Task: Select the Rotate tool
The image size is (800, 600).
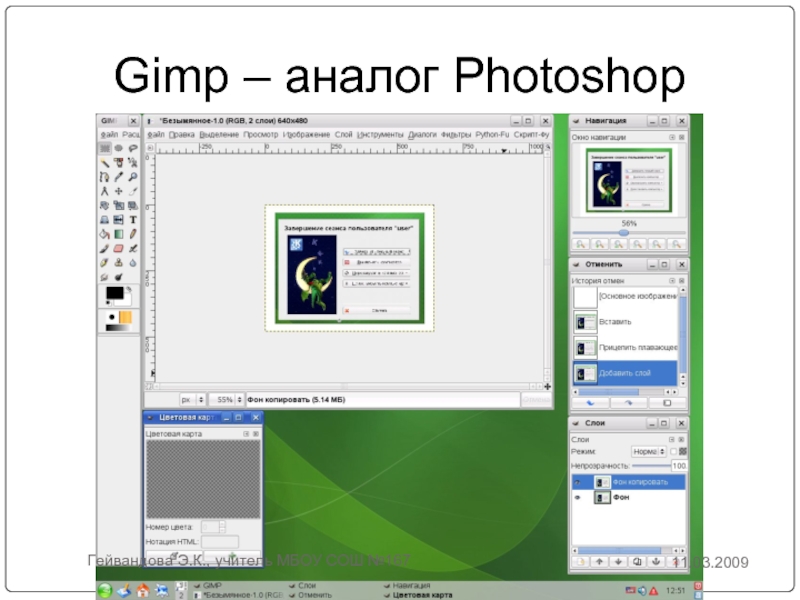Action: pyautogui.click(x=105, y=205)
